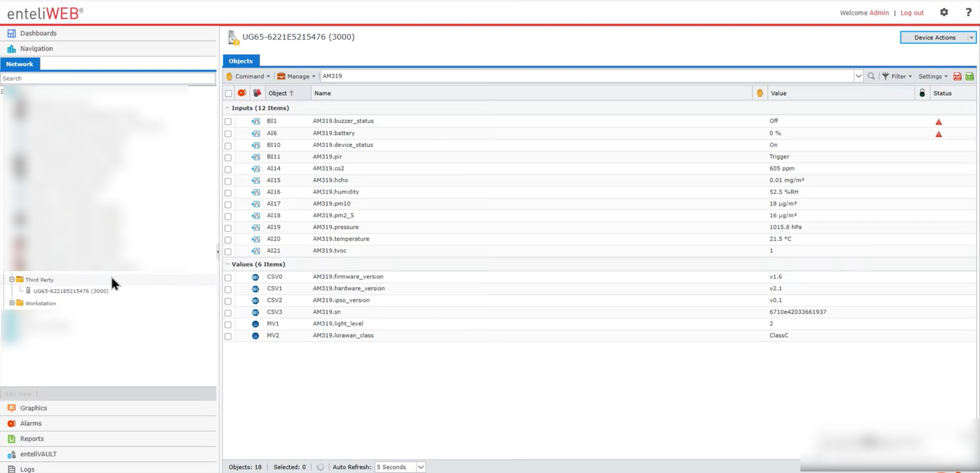The height and width of the screenshot is (473, 980).
Task: Sort by the Object column header
Action: pyautogui.click(x=288, y=93)
